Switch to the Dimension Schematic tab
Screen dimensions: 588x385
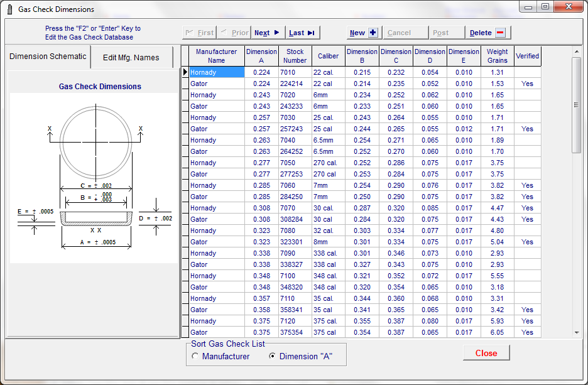point(48,57)
